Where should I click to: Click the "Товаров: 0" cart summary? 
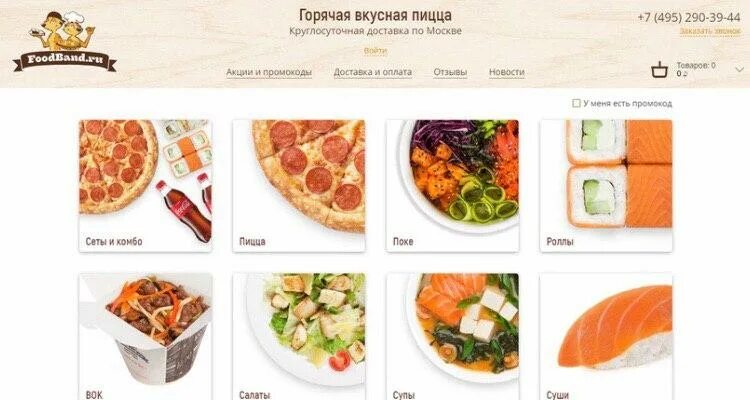pyautogui.click(x=696, y=66)
